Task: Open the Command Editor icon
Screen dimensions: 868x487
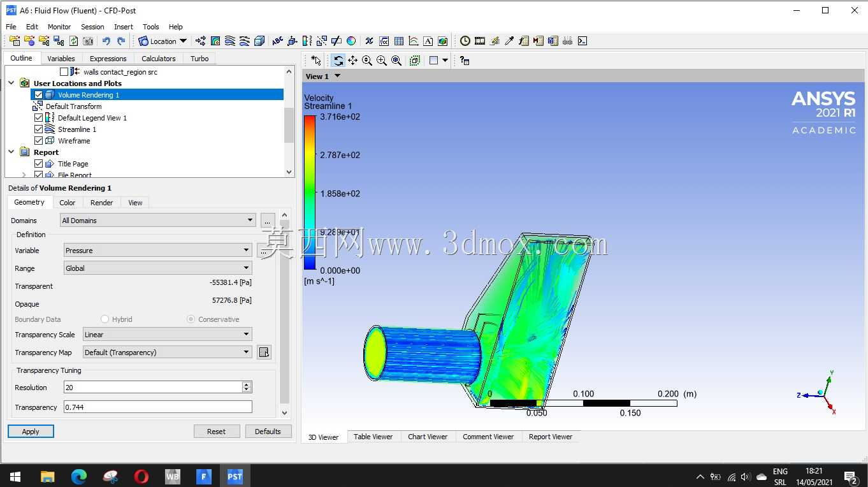Action: tap(582, 41)
